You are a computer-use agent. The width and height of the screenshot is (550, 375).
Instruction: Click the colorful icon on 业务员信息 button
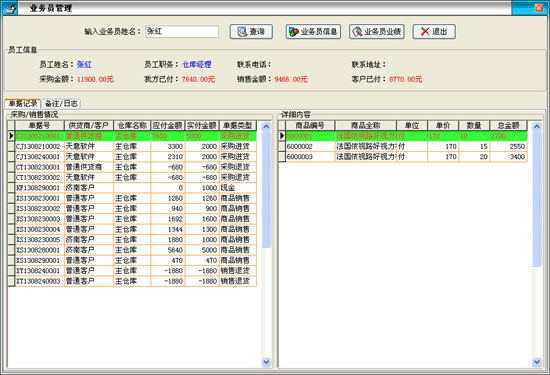[x=294, y=32]
